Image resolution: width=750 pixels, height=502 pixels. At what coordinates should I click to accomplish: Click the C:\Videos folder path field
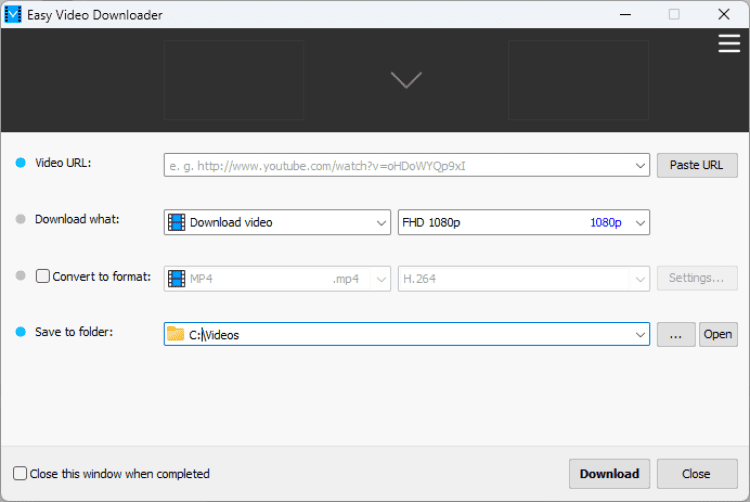click(x=407, y=334)
